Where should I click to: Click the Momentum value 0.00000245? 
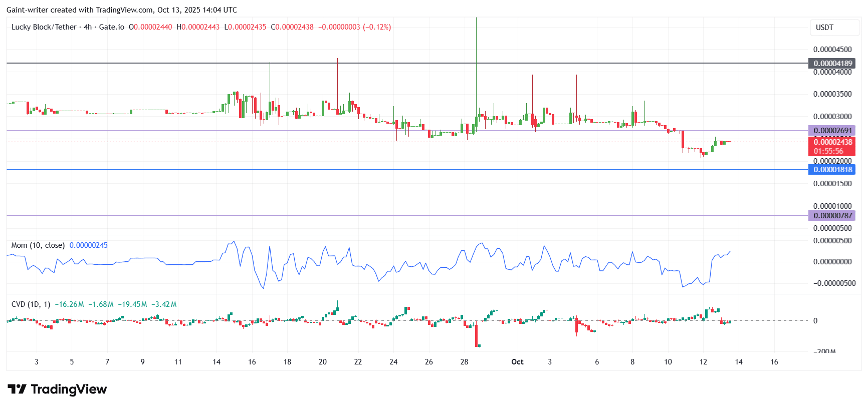[88, 245]
